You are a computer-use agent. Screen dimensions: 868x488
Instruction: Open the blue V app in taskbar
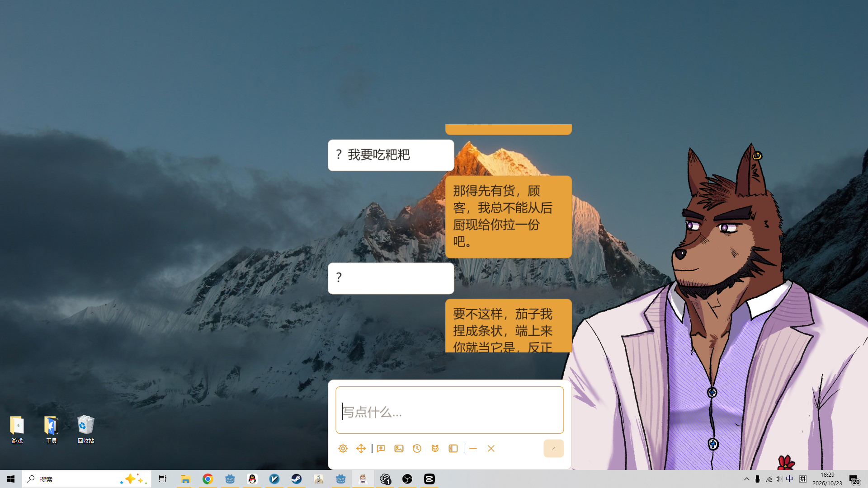click(274, 479)
